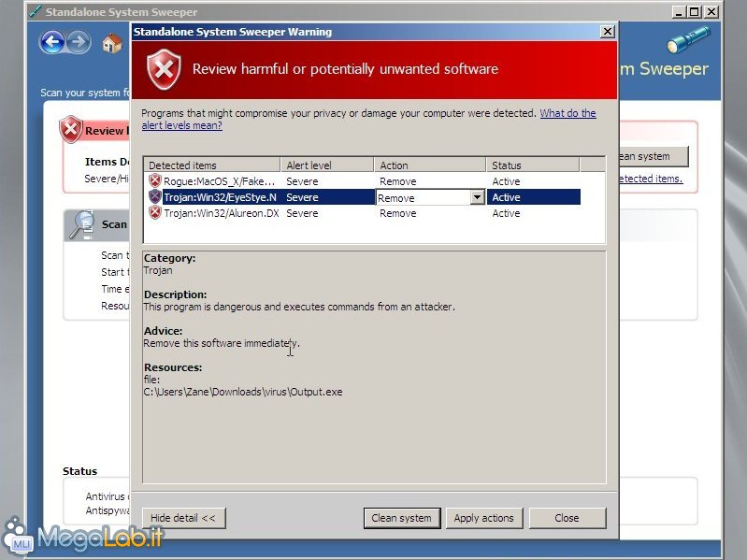The image size is (747, 560).
Task: Click the Close button at dialog bottom
Action: (x=567, y=518)
